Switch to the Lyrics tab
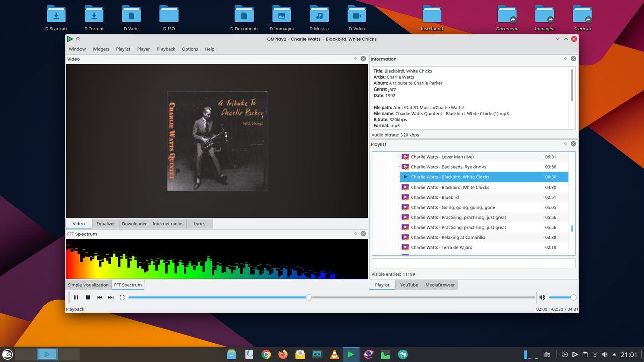The width and height of the screenshot is (644, 362). pos(199,224)
